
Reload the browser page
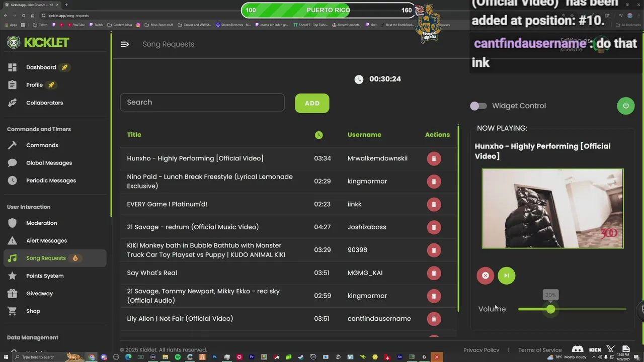pos(24,16)
